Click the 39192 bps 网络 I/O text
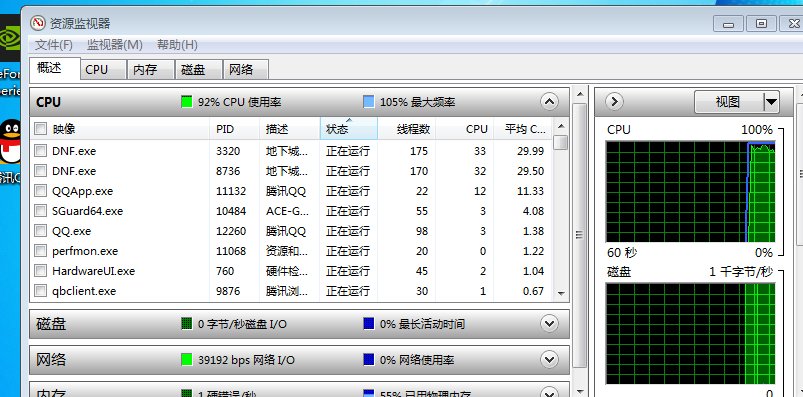Image resolution: width=803 pixels, height=397 pixels. click(x=246, y=360)
